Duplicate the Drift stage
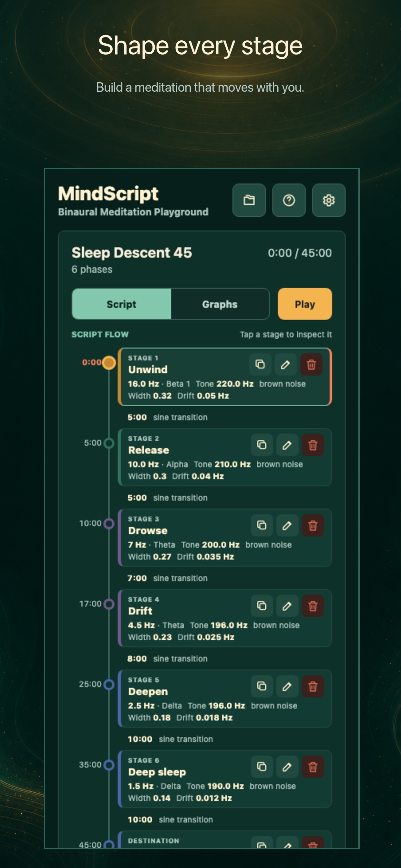The width and height of the screenshot is (401, 868). [x=262, y=606]
